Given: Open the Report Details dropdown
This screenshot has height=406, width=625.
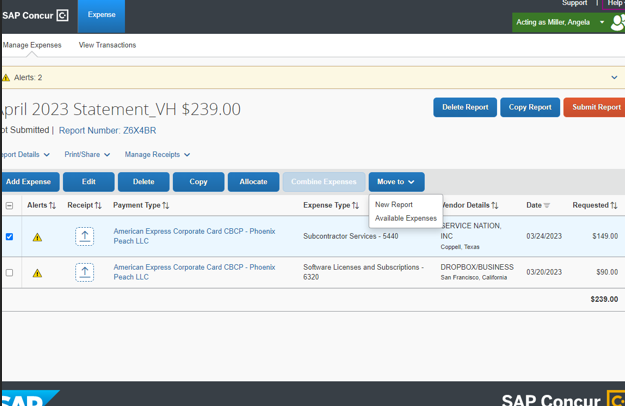Looking at the screenshot, I should 25,155.
